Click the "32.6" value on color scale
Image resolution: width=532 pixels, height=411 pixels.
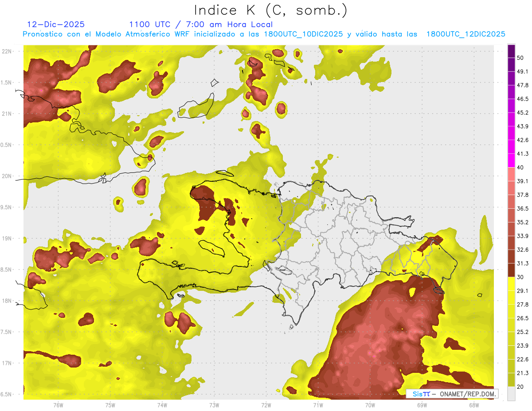(x=523, y=250)
